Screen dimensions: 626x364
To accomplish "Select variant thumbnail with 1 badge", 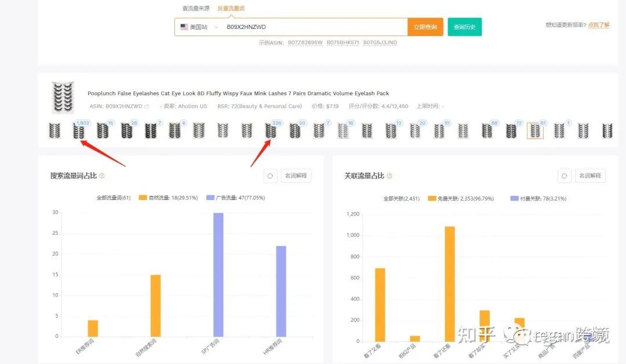I will 559,130.
